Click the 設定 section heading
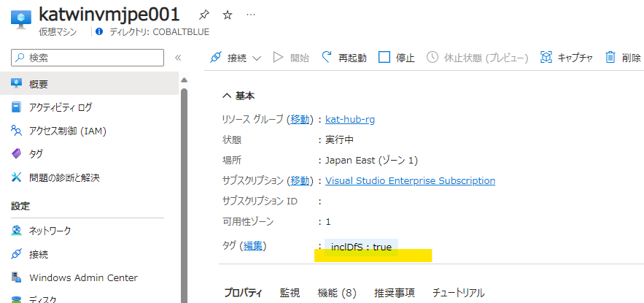Image resolution: width=644 pixels, height=303 pixels. [20, 206]
